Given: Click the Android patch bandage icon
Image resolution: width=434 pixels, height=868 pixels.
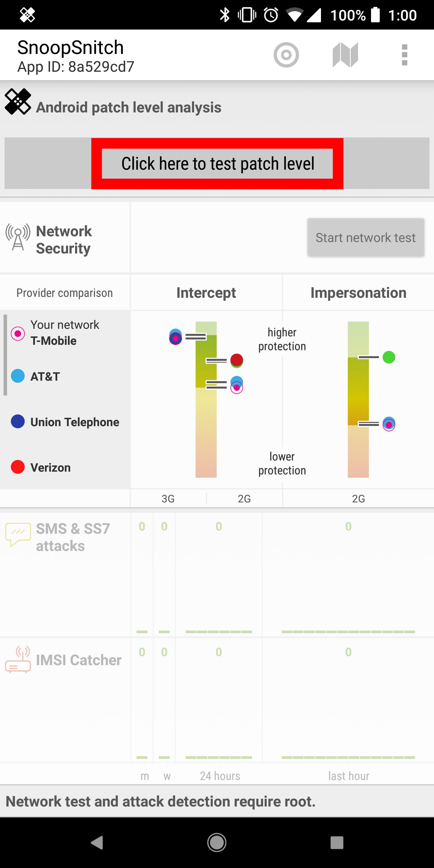Looking at the screenshot, I should point(17,101).
